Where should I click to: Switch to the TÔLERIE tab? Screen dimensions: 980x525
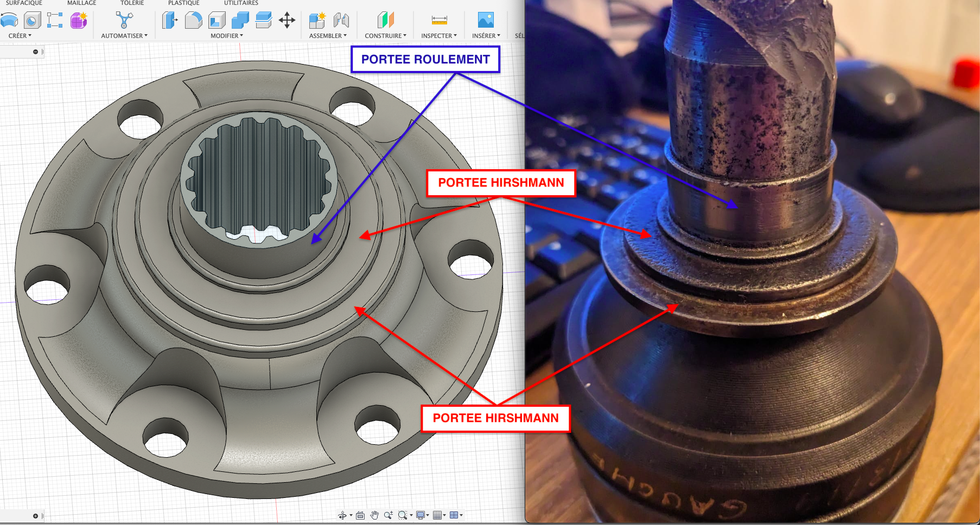(132, 3)
